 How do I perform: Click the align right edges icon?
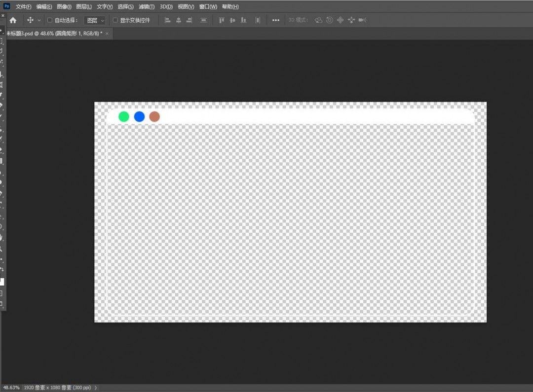[189, 20]
